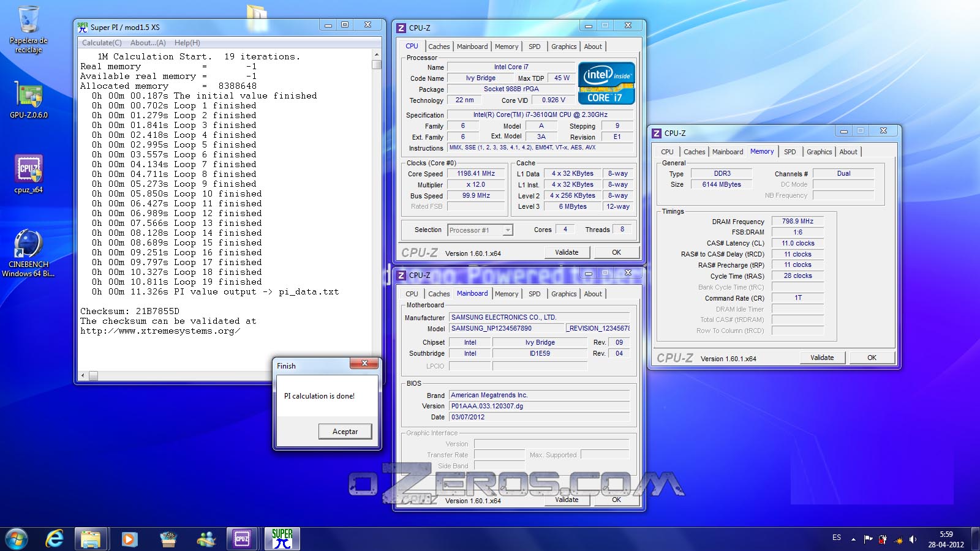Open About...(A) menu in Super PI
This screenshot has height=551, width=980.
click(x=148, y=43)
